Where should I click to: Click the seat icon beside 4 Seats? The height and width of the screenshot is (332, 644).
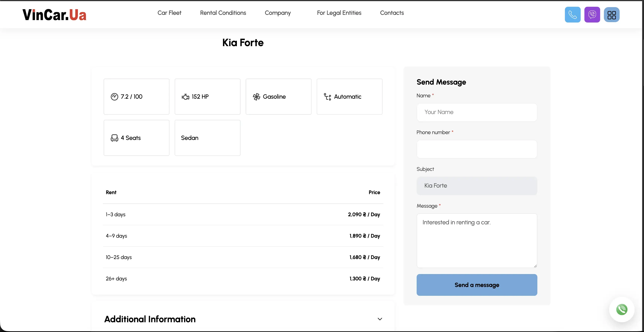click(x=114, y=138)
